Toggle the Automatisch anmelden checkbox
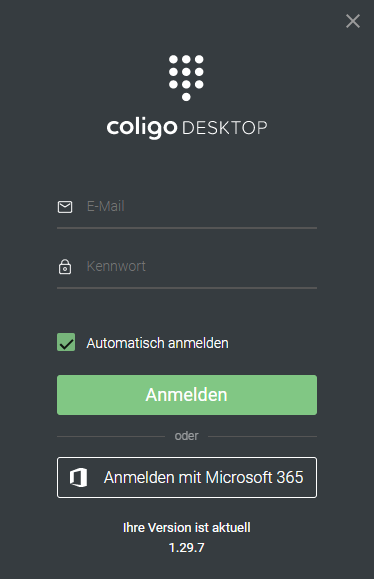This screenshot has height=579, width=374. 66,342
